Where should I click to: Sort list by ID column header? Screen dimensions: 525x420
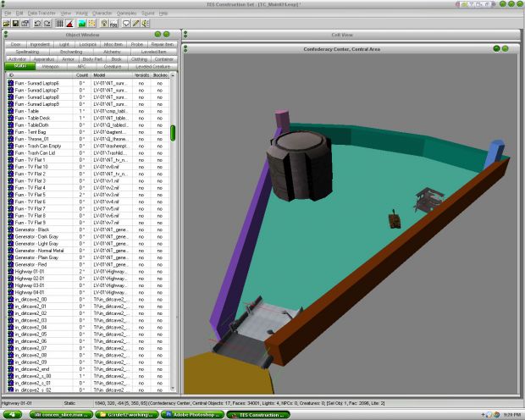(x=40, y=75)
